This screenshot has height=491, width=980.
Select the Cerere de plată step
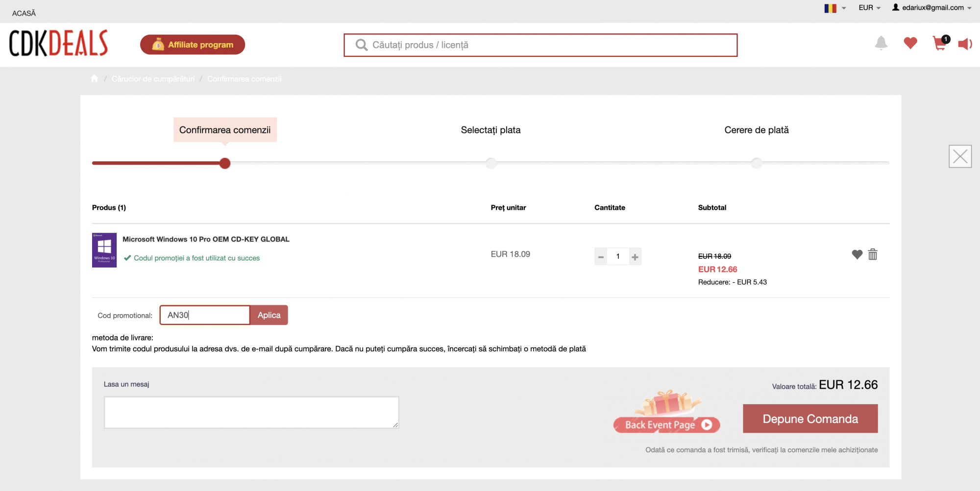coord(757,130)
